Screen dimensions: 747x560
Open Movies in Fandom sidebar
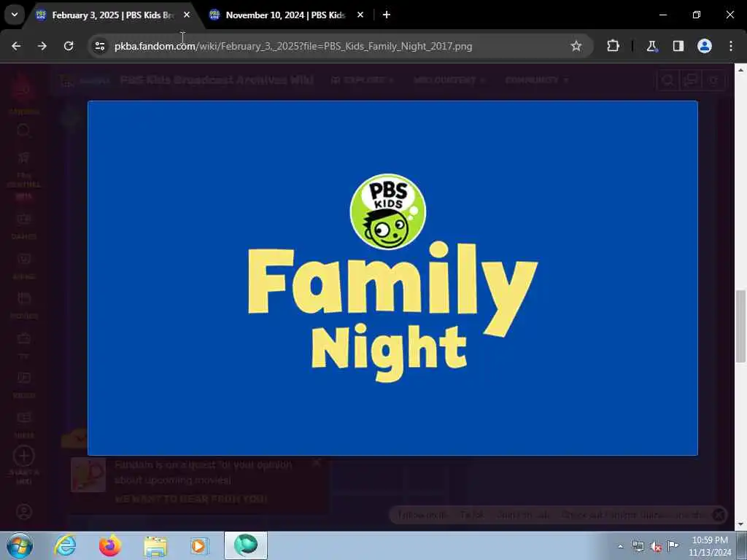(24, 306)
